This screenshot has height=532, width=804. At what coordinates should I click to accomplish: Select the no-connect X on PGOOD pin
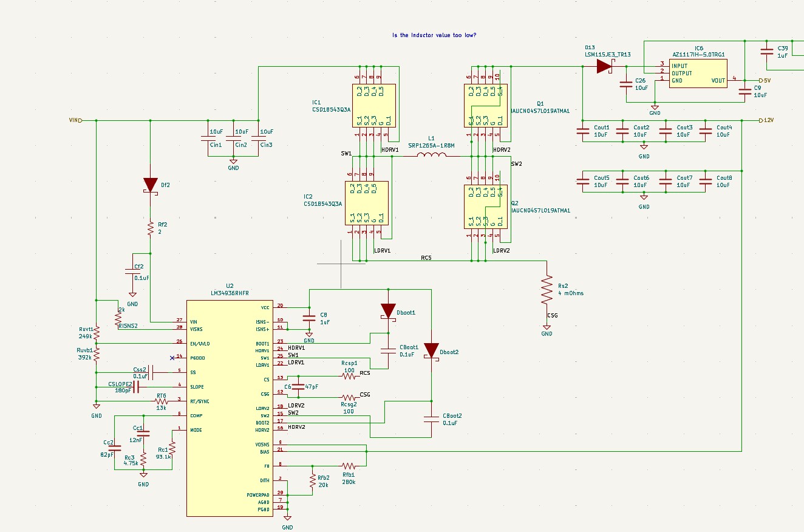pyautogui.click(x=172, y=357)
